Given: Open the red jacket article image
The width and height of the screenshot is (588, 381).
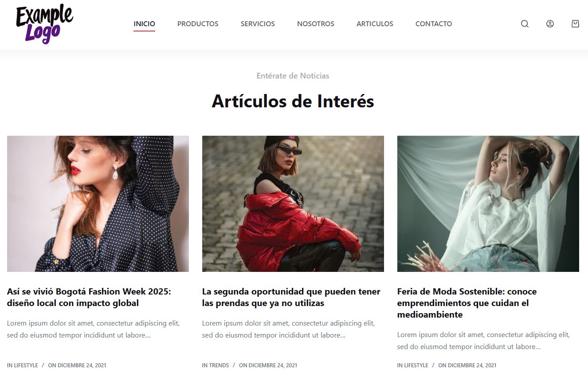Looking at the screenshot, I should (x=293, y=204).
